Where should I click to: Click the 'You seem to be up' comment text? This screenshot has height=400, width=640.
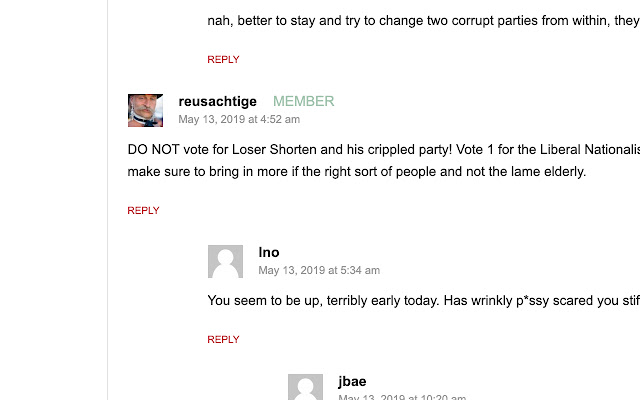[423, 300]
